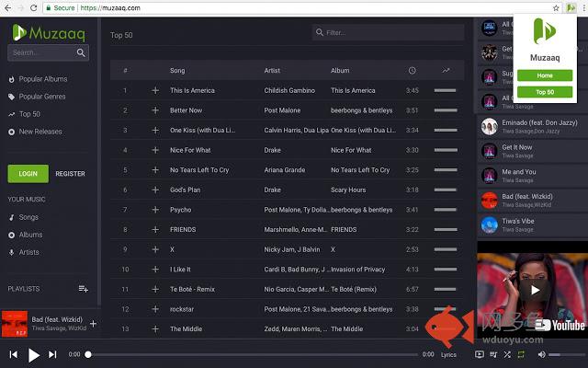Screen dimensions: 588x368
Task: Select Me and You in queue
Action: point(533,176)
